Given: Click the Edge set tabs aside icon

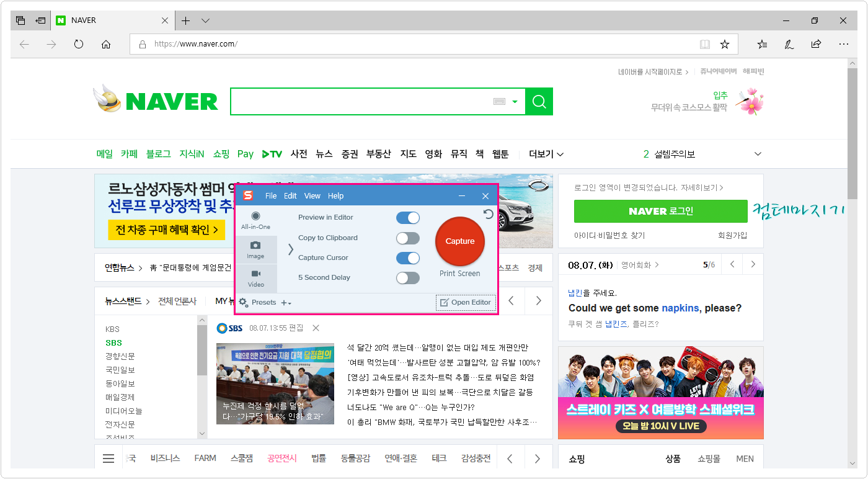Looking at the screenshot, I should [x=40, y=20].
